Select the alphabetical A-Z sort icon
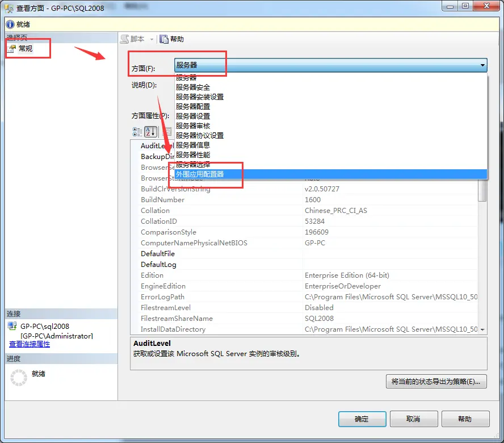Image resolution: width=504 pixels, height=443 pixels. (150, 132)
